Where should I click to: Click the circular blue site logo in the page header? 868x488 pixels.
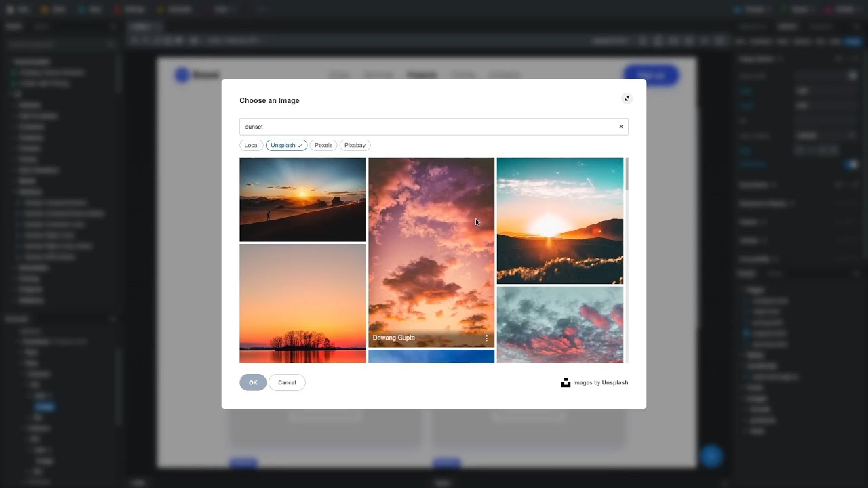click(x=180, y=75)
